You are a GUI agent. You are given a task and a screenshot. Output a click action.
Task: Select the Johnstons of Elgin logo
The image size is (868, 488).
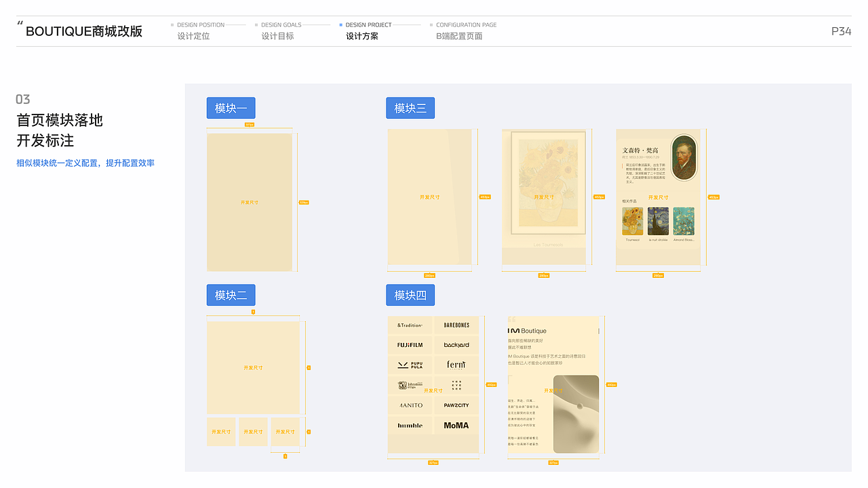tap(410, 386)
